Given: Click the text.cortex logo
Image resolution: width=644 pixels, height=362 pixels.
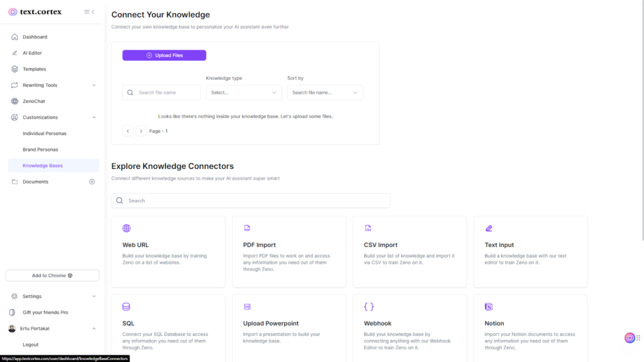Looking at the screenshot, I should (x=35, y=11).
